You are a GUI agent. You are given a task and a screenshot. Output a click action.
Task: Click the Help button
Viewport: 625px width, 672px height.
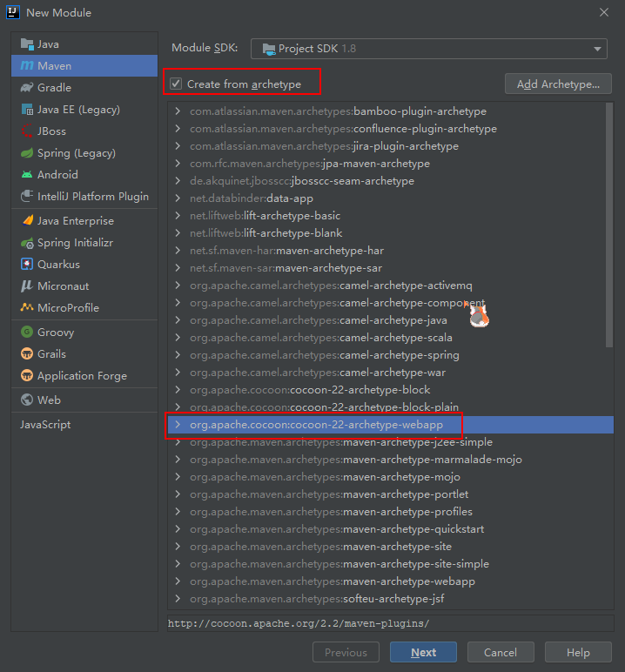coord(578,652)
